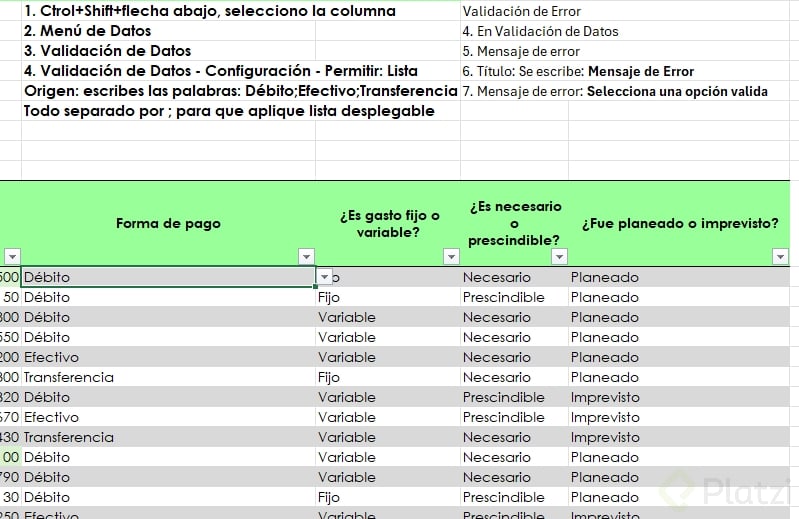Viewport: 799px width, 519px height.
Task: Select the 'Validación de Error' cell
Action: coord(514,11)
